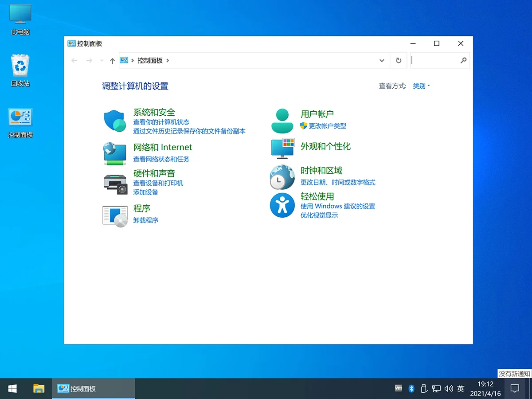Open the 网络和 Internet globe icon
Viewport: 532px width, 399px height.
pos(114,153)
